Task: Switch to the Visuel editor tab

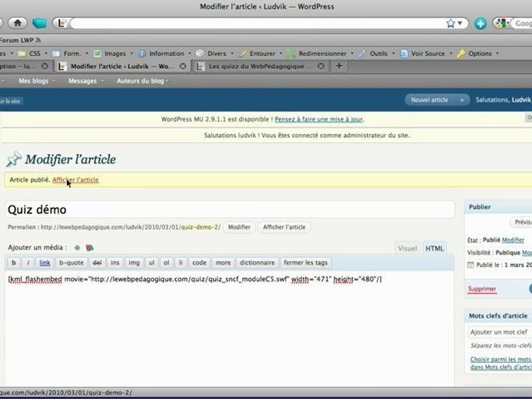Action: (407, 248)
